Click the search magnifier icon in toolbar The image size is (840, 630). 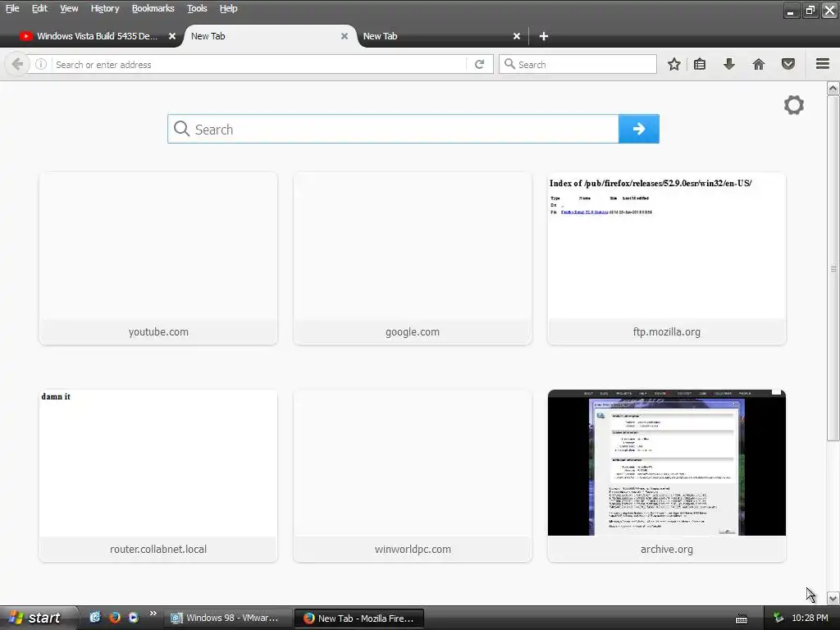pyautogui.click(x=509, y=64)
